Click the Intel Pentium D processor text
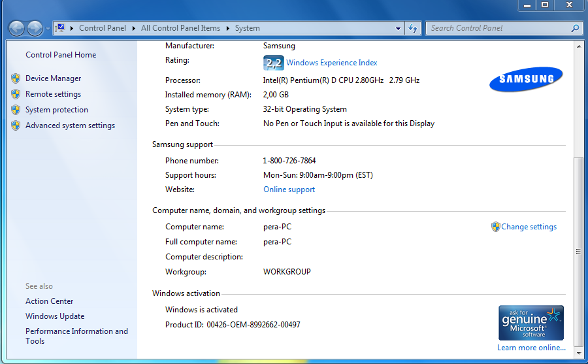Viewport: 588px width, 364px height. 341,80
